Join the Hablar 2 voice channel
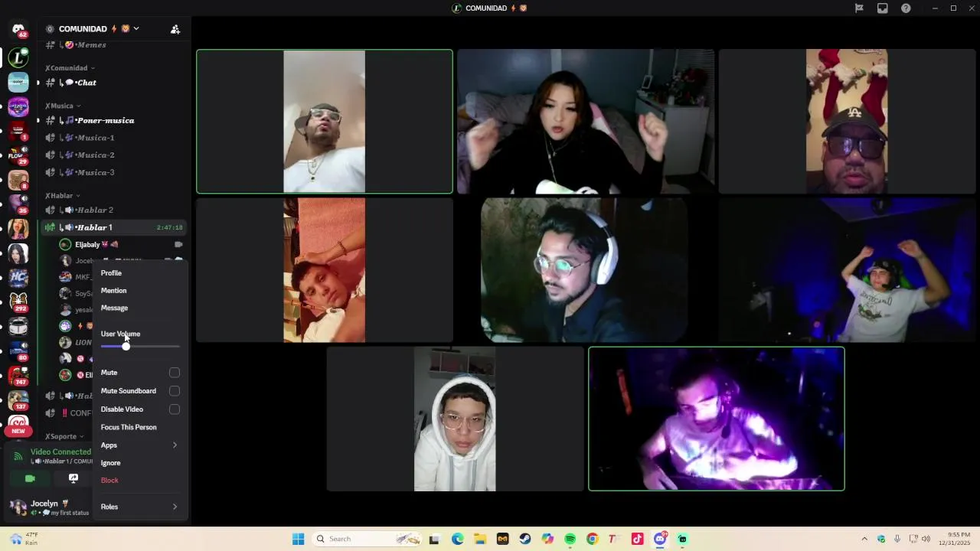Image resolution: width=980 pixels, height=551 pixels. pos(113,210)
